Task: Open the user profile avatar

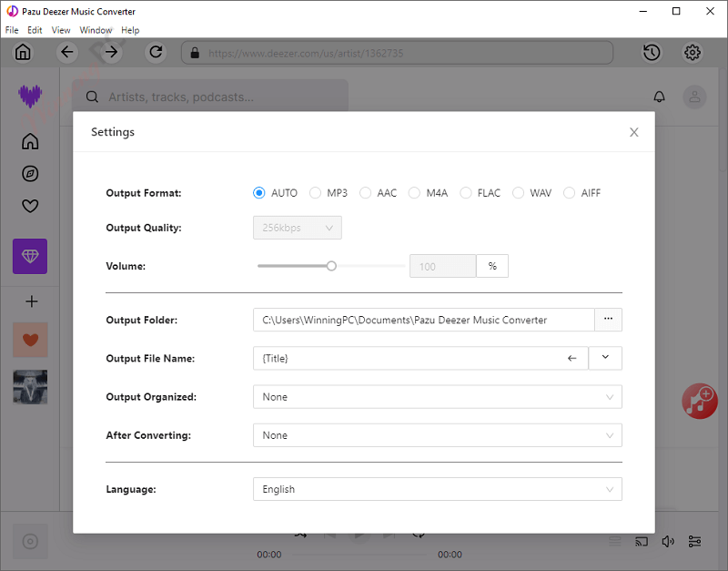Action: tap(694, 97)
